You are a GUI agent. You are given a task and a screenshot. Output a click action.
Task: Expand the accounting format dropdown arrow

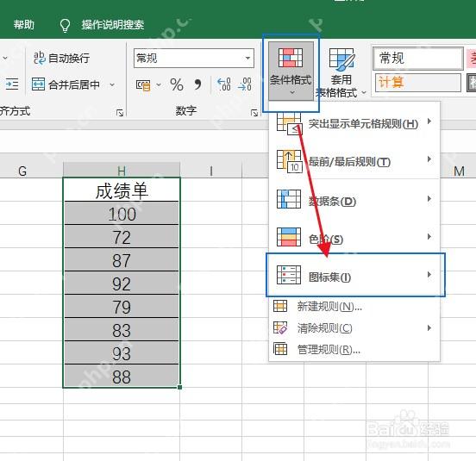click(159, 85)
